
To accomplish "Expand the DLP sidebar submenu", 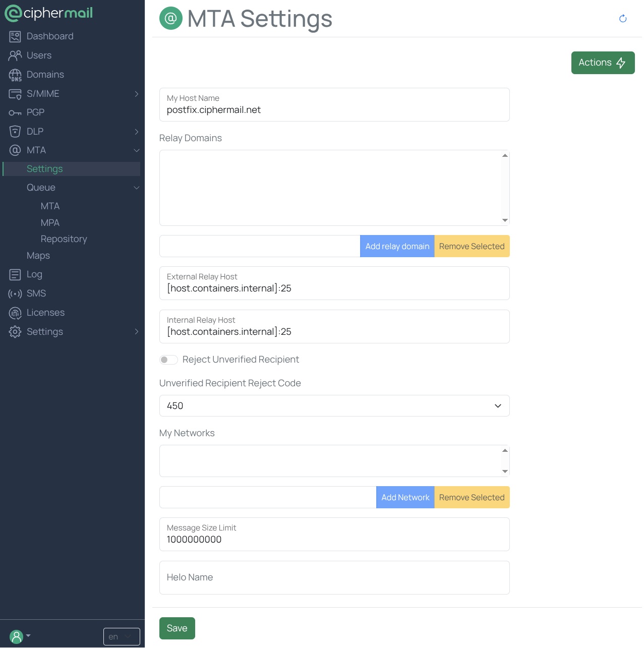I will 137,132.
